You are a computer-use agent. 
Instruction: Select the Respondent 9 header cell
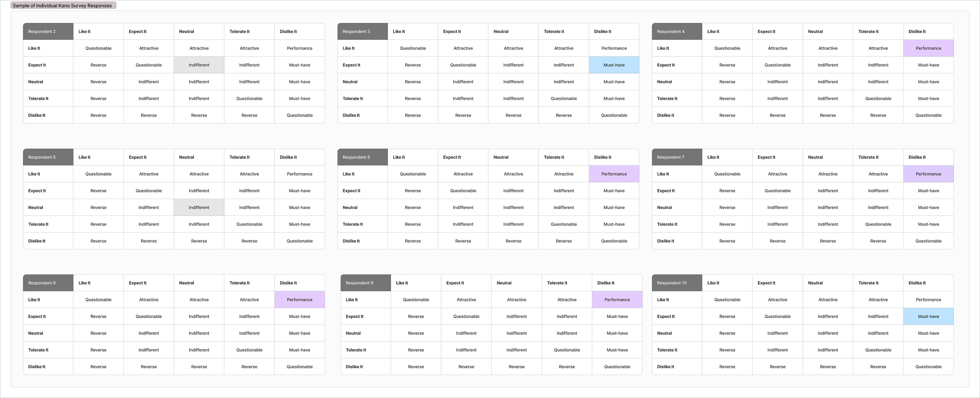click(x=366, y=283)
